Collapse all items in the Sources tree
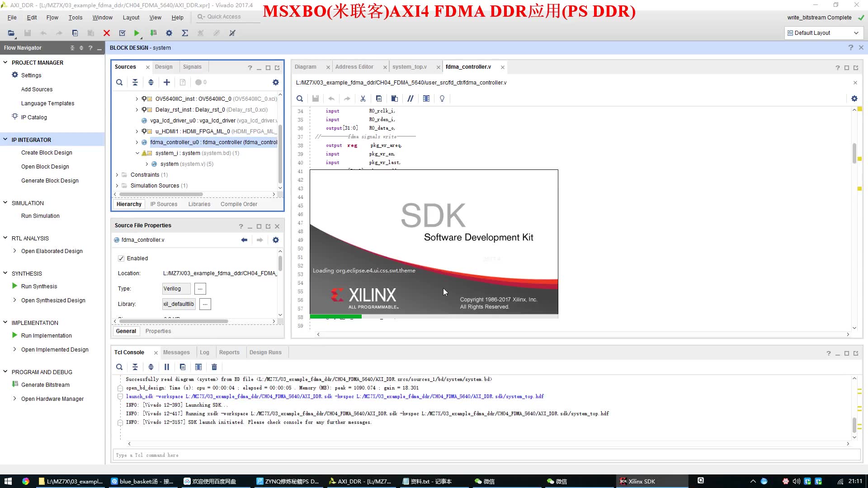 click(x=135, y=82)
